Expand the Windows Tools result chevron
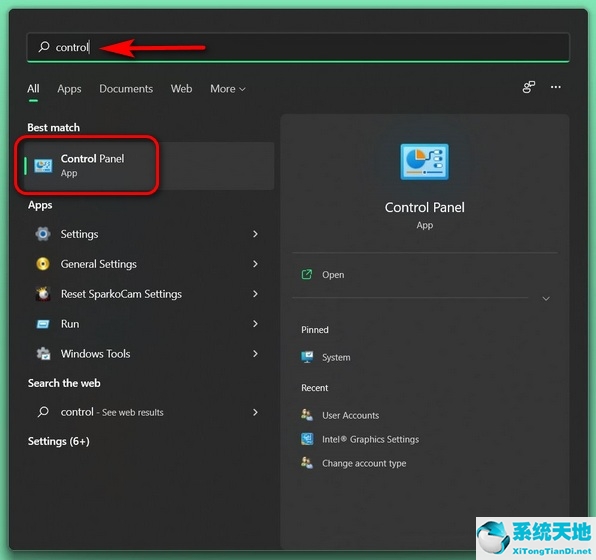The width and height of the screenshot is (596, 560). (x=255, y=354)
